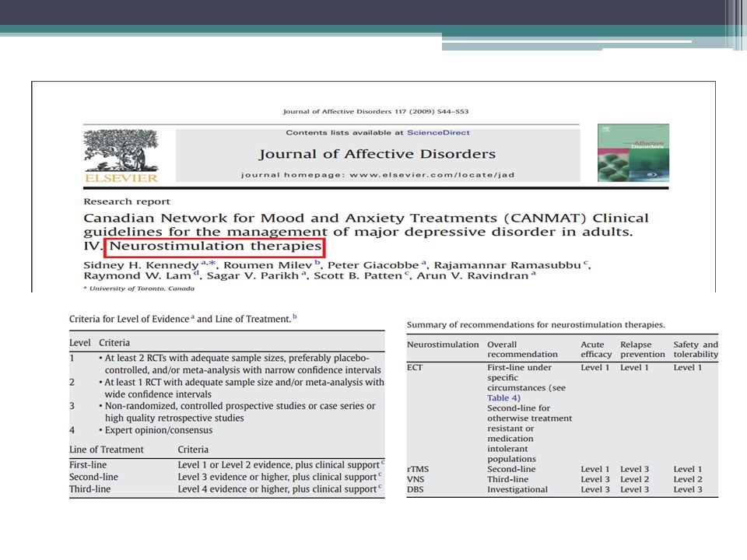Click the Table 4 link
Image resolution: width=747 pixels, height=560 pixels.
pos(503,398)
